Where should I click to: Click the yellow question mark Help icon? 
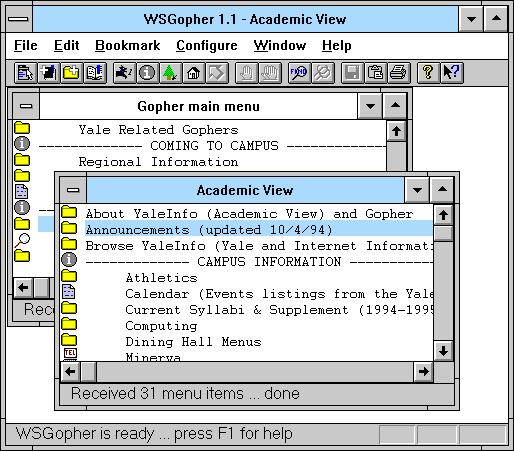pyautogui.click(x=428, y=72)
